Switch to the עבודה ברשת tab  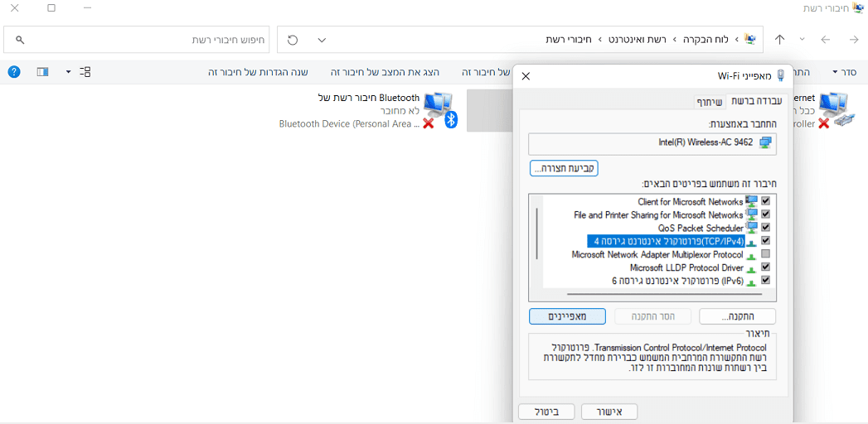tap(757, 100)
